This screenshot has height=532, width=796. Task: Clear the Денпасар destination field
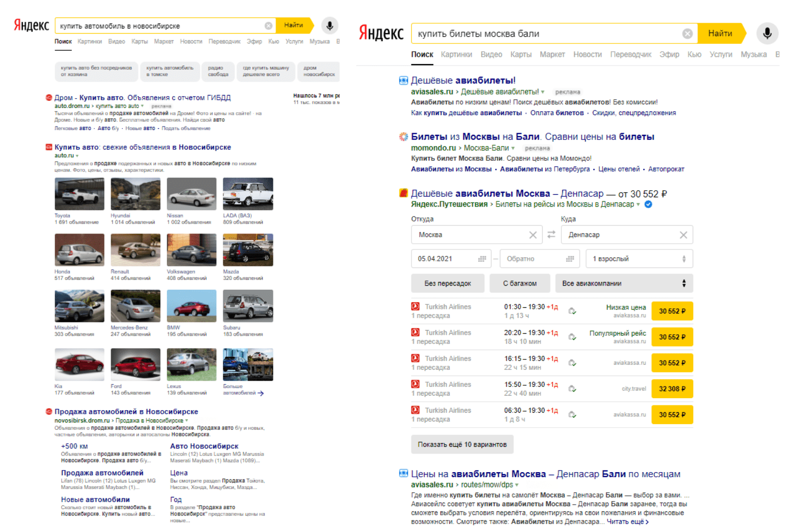(683, 235)
